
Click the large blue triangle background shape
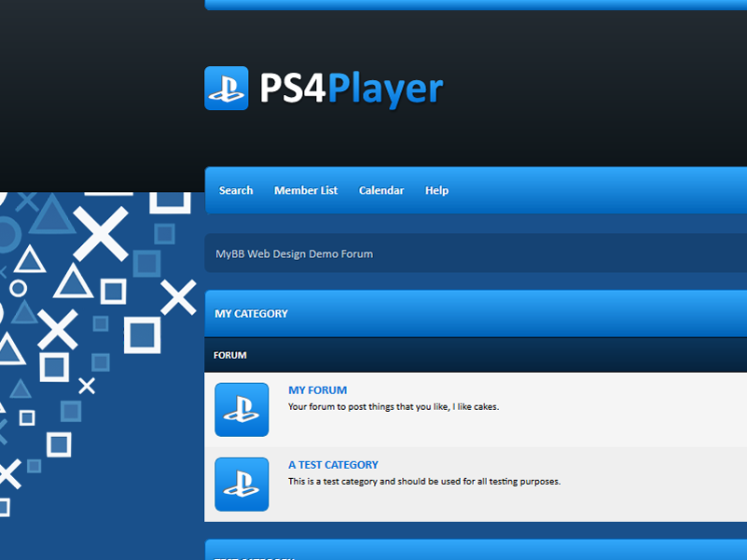[52, 215]
